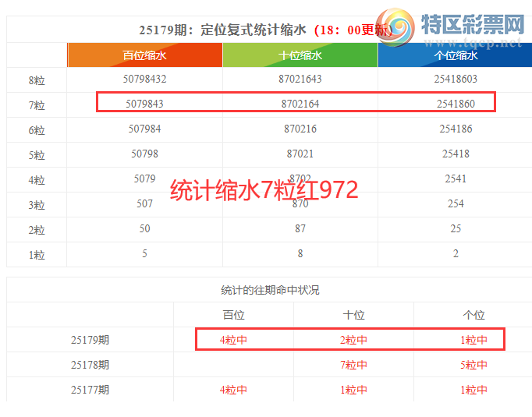
Task: Click the 2粒中 result for 25179期
Action: tap(353, 340)
